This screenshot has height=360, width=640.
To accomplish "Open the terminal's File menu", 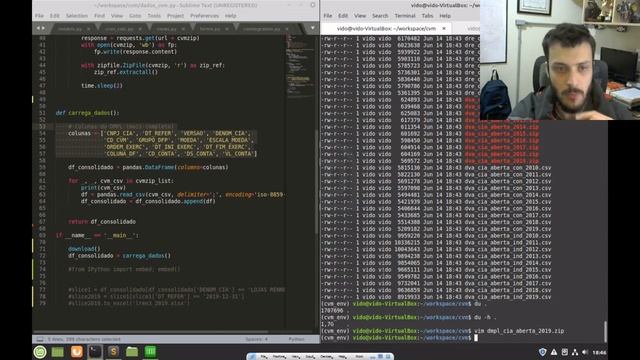I will (328, 16).
